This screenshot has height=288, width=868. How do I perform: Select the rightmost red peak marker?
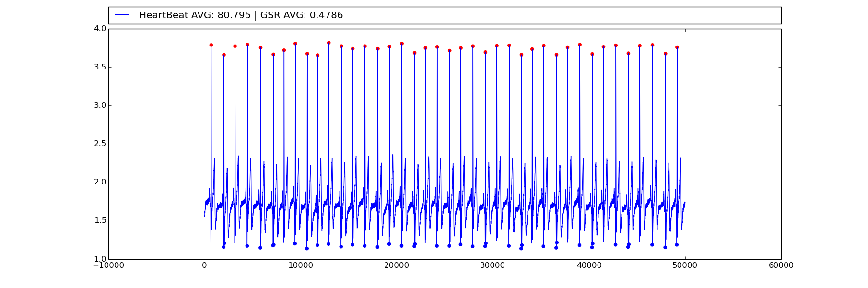(x=677, y=47)
